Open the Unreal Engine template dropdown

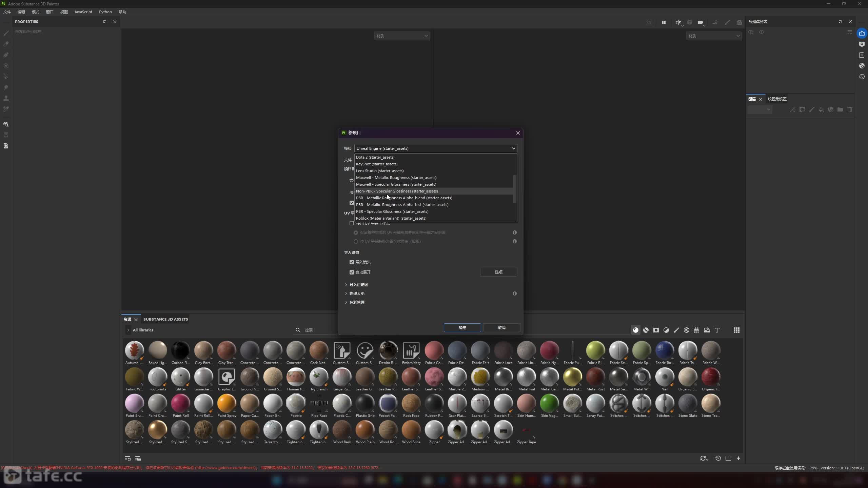pos(435,148)
